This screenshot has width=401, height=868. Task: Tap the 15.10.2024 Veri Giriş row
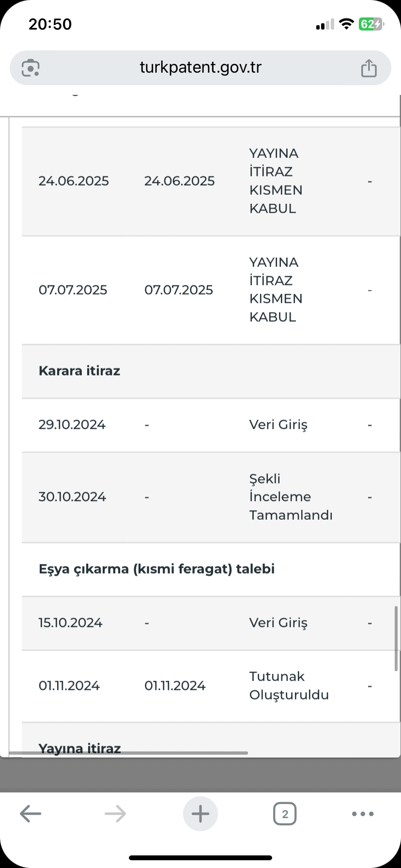(211, 623)
